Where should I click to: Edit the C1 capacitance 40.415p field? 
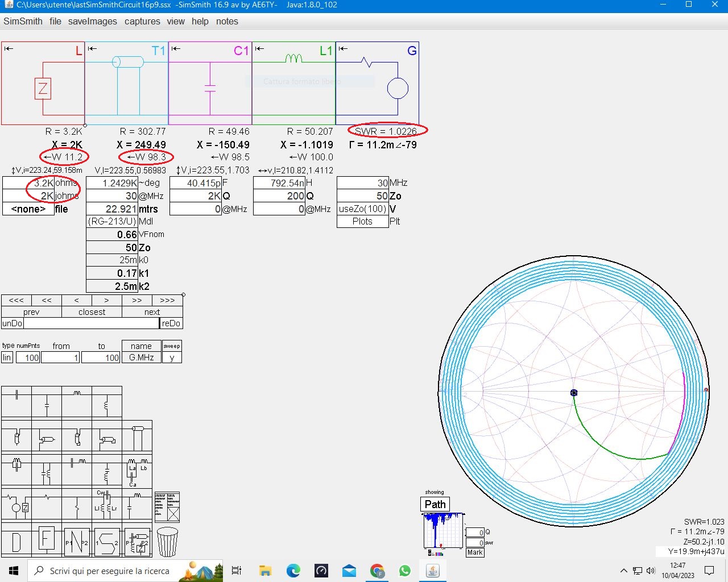[x=196, y=183]
